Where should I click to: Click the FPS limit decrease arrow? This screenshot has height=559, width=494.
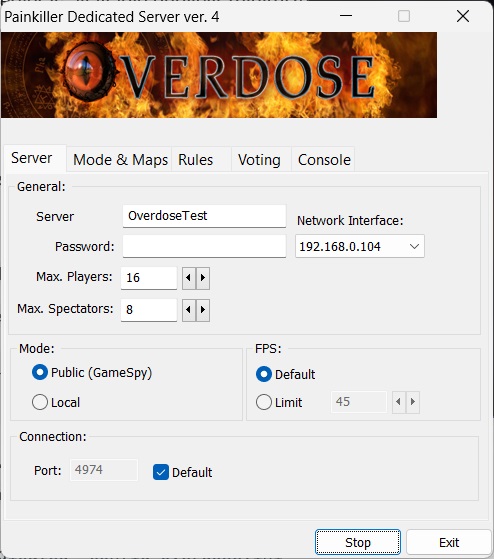click(398, 402)
